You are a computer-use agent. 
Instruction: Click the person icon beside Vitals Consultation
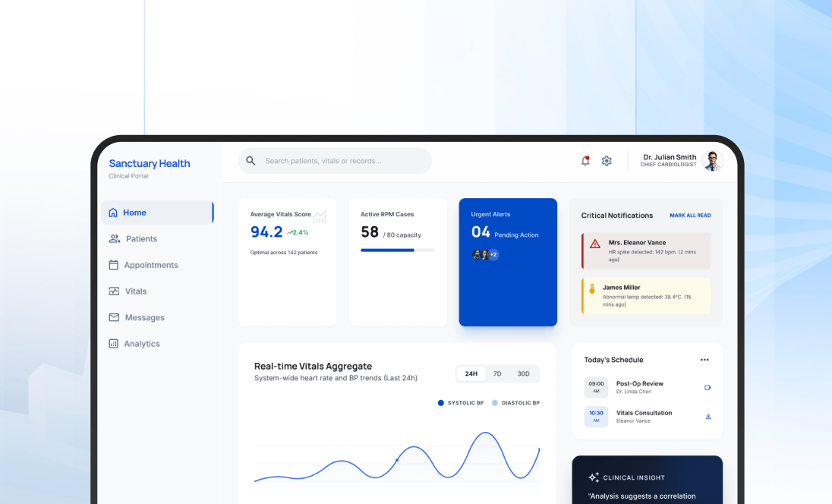[708, 417]
